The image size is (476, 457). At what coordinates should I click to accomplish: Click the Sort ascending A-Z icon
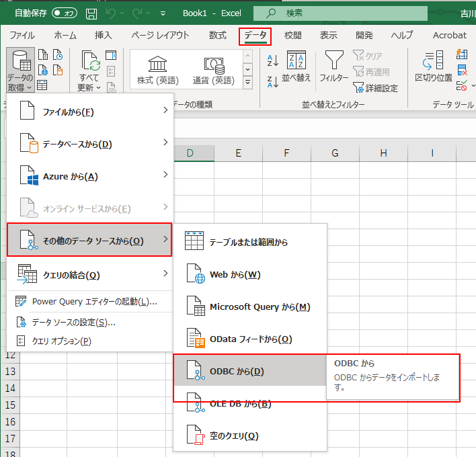pyautogui.click(x=272, y=61)
